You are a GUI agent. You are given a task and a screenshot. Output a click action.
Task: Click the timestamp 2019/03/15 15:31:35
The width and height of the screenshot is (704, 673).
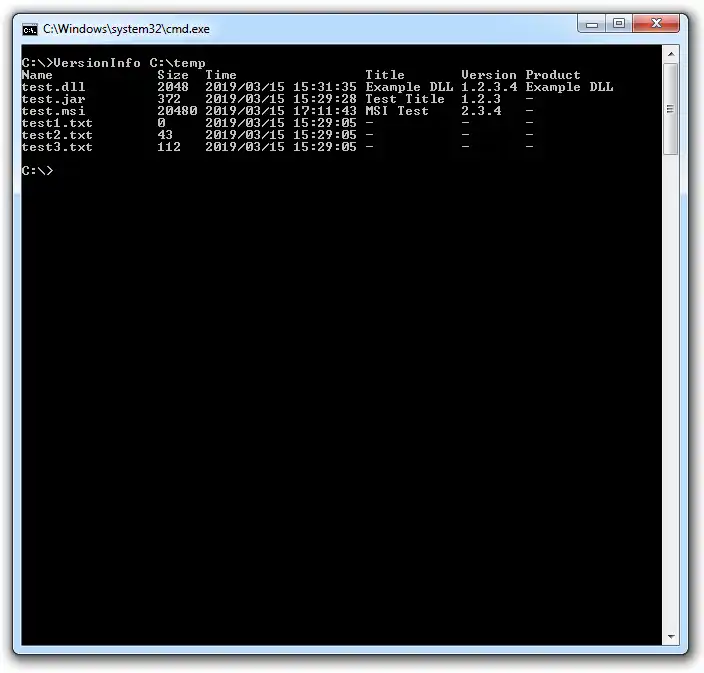281,87
